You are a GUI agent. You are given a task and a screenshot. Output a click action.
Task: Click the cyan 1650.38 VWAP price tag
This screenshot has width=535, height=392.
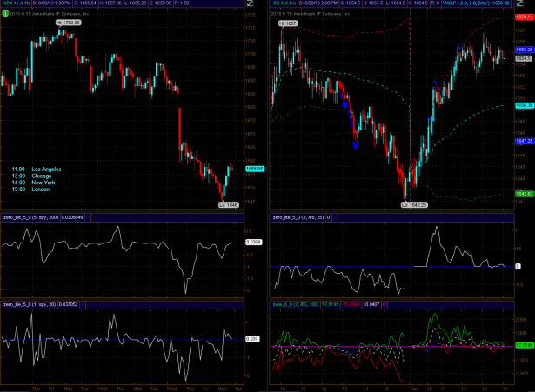[x=525, y=105]
